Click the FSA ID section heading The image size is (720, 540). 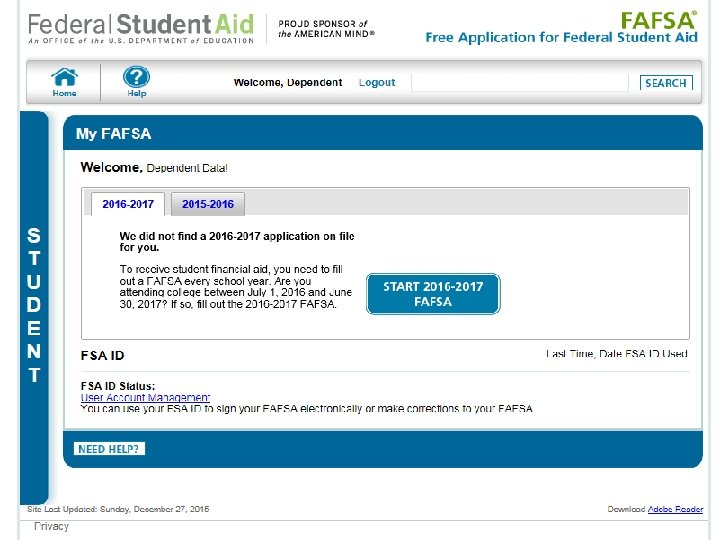[x=103, y=356]
